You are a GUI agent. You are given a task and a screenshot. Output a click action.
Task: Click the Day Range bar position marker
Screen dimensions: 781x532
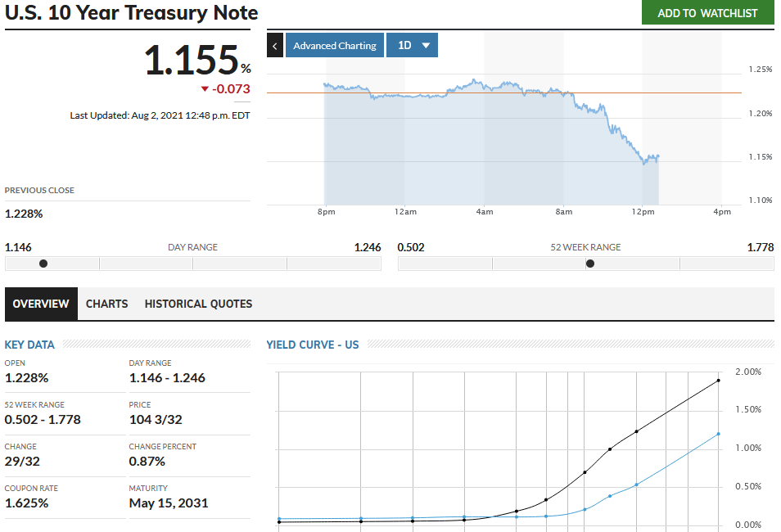(43, 264)
